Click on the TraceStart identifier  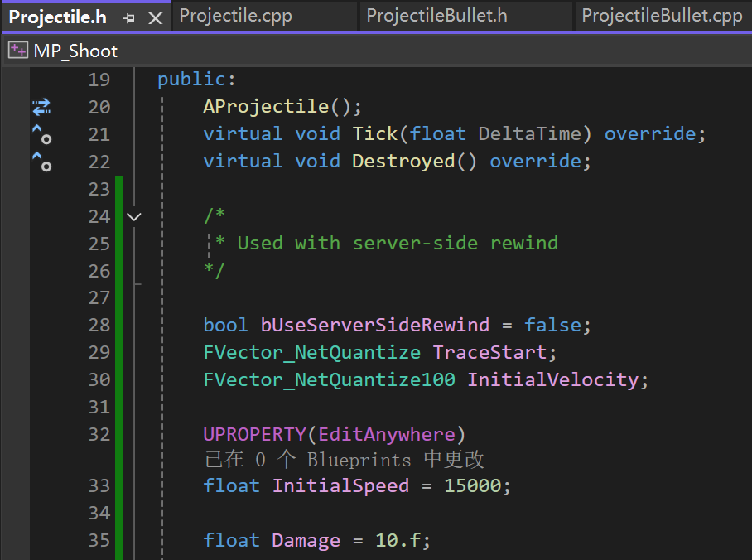(489, 352)
